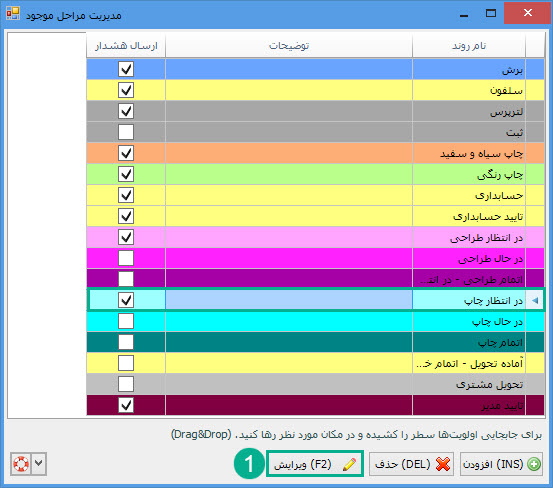Select the سلفون process name
This screenshot has height=488, width=553.
pyautogui.click(x=469, y=90)
